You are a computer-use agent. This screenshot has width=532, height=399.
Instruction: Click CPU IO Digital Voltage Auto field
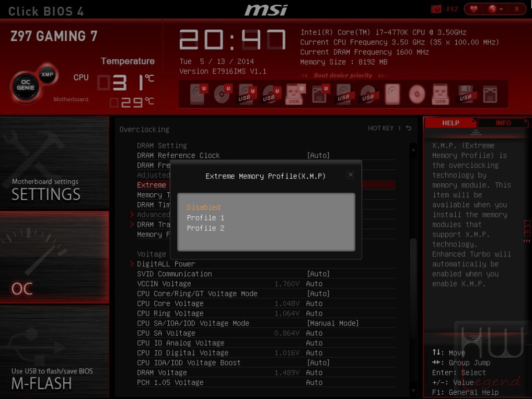tap(314, 353)
